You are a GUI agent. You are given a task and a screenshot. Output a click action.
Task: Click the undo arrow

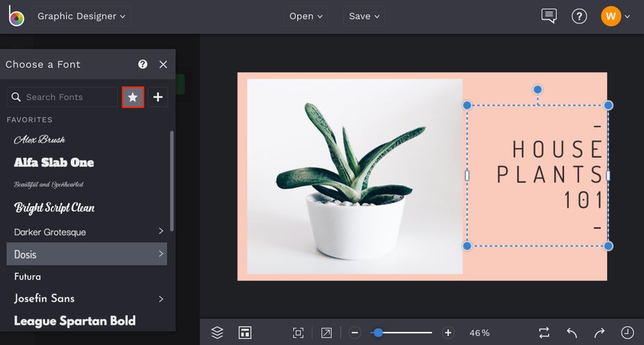tap(572, 333)
